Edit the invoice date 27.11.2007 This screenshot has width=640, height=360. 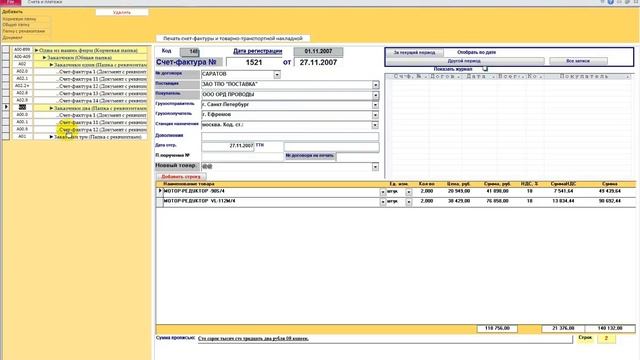pos(318,62)
